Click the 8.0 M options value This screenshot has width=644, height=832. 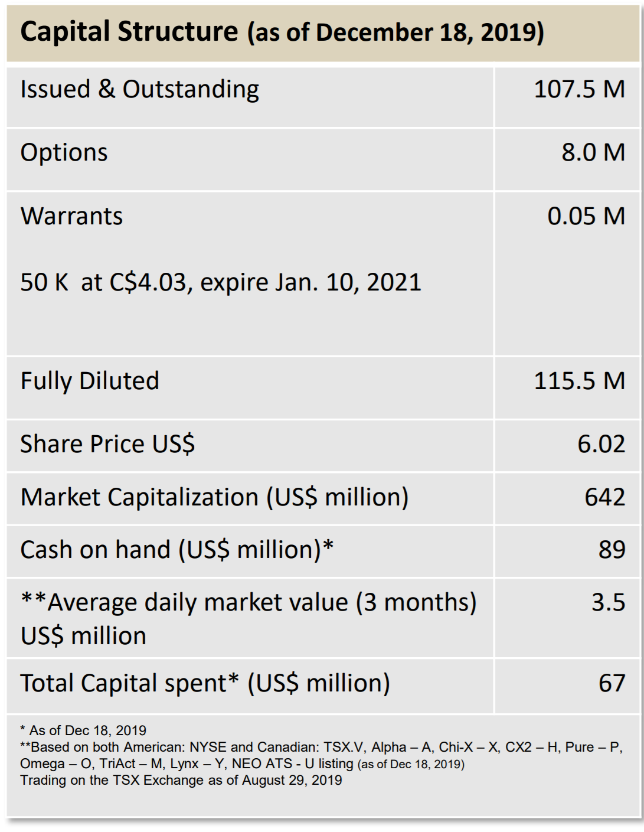click(x=593, y=153)
